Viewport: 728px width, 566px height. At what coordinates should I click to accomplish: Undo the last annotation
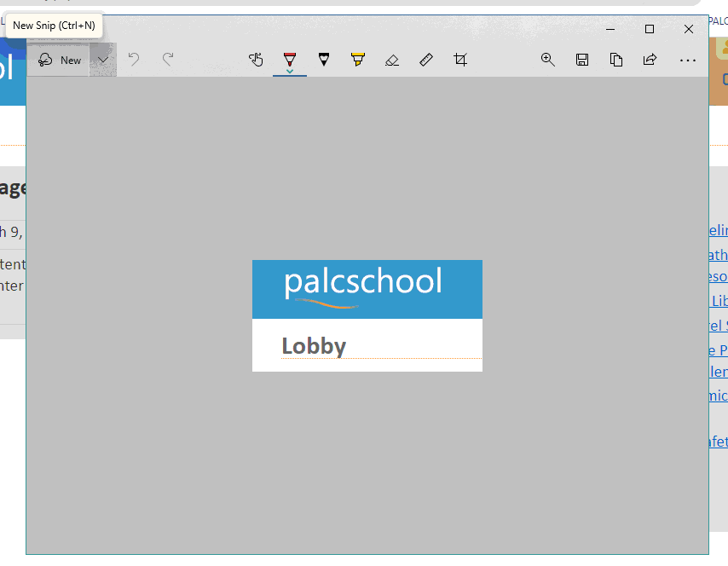pyautogui.click(x=134, y=60)
